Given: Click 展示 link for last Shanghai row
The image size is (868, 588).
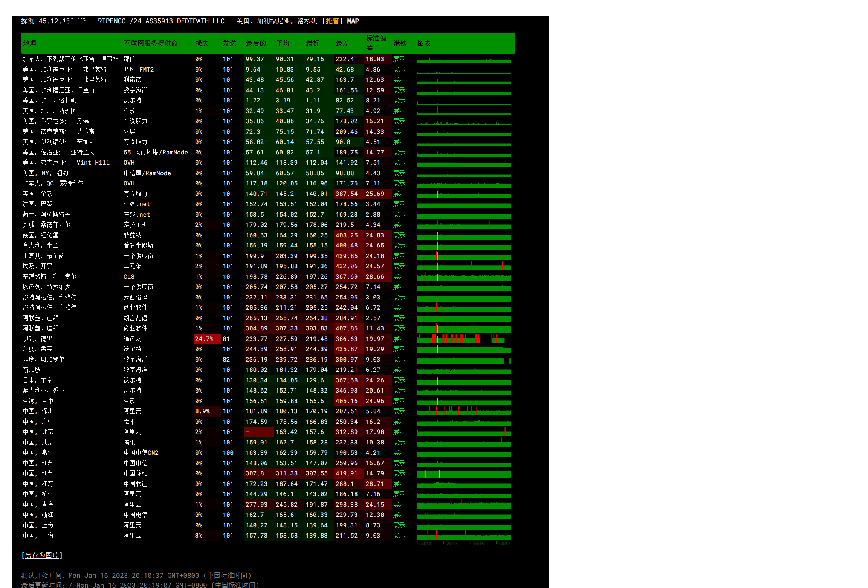Looking at the screenshot, I should pyautogui.click(x=399, y=536).
